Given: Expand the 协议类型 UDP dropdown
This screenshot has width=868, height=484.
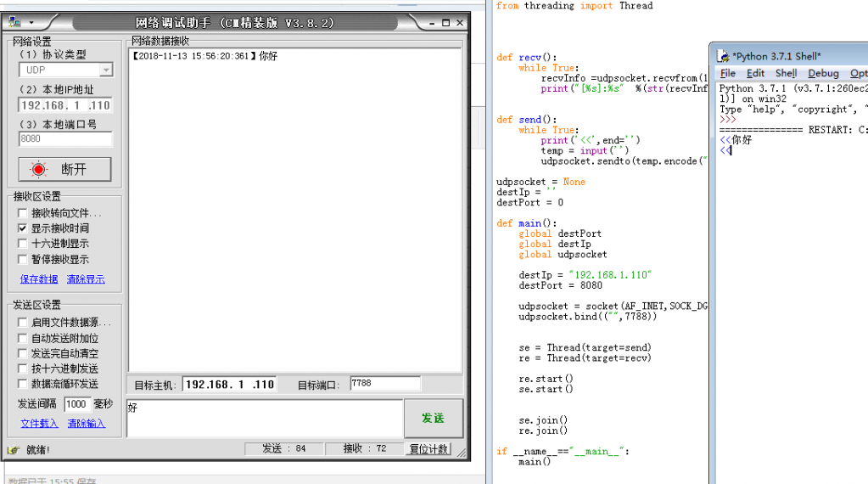Looking at the screenshot, I should coord(106,70).
